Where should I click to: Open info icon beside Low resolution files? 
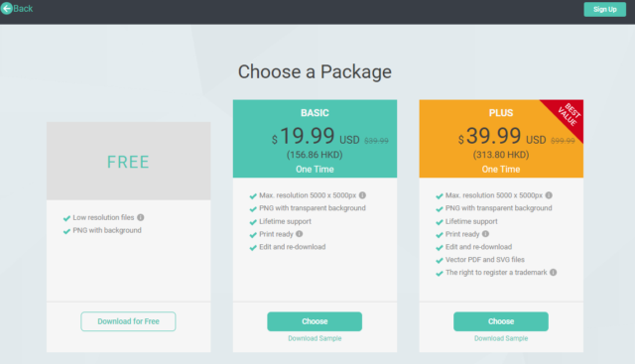[x=141, y=217]
